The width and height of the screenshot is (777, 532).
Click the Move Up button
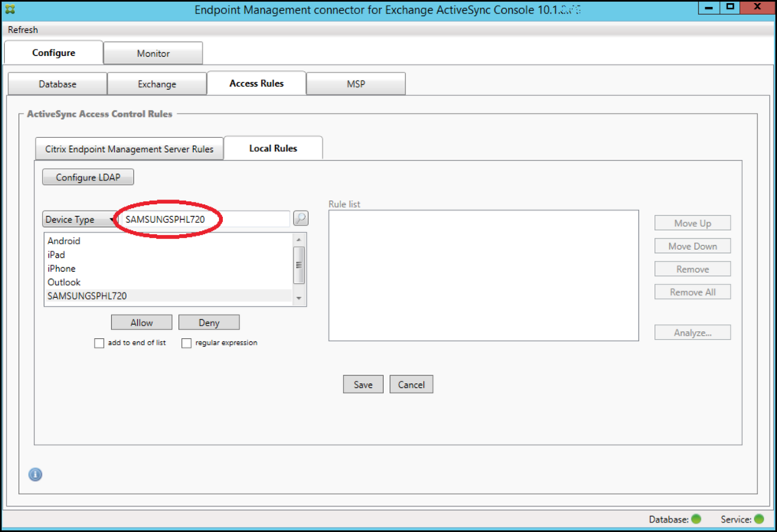(693, 223)
